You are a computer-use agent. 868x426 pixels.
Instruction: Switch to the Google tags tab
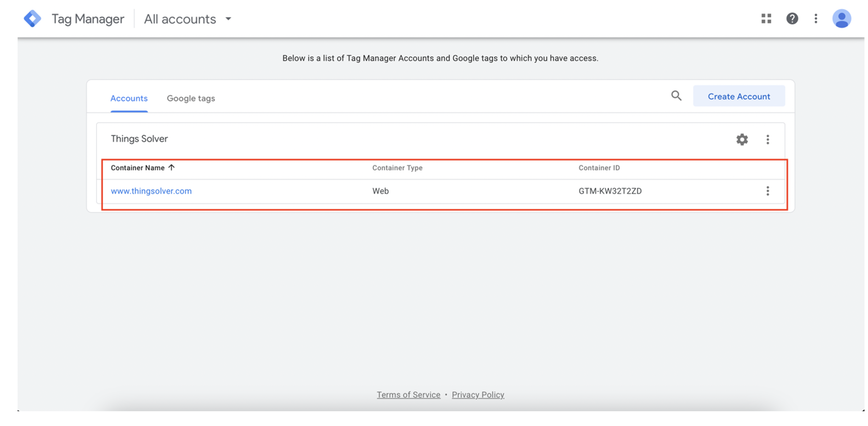click(191, 98)
